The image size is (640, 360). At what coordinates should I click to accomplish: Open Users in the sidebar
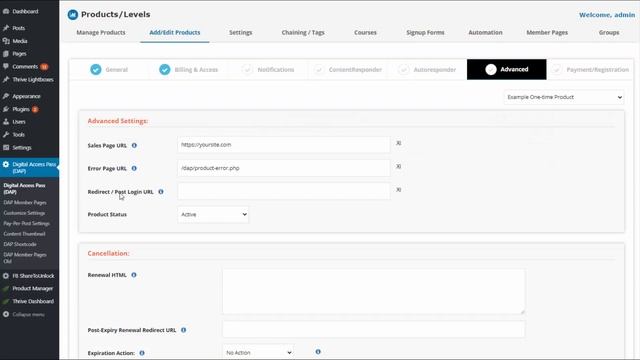click(19, 122)
